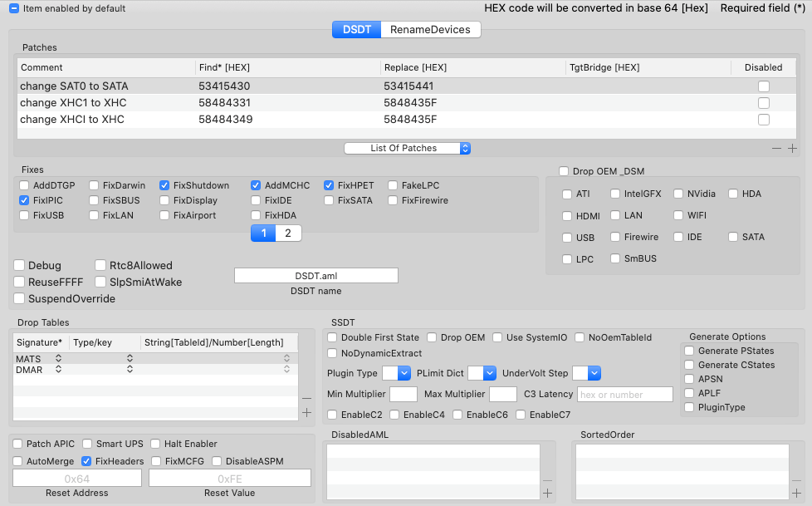Click the DSDT name text field
The image size is (812, 506).
pyautogui.click(x=316, y=275)
